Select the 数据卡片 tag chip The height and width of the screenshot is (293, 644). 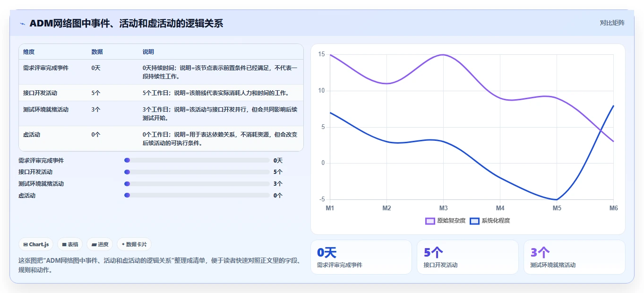point(134,244)
